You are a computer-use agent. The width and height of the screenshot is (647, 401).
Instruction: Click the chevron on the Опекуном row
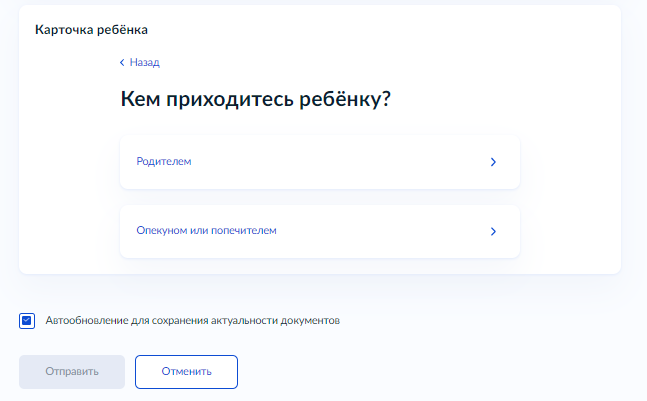[493, 231]
